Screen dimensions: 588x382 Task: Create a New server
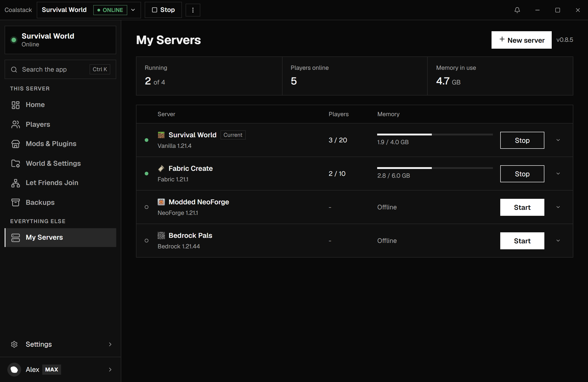tap(521, 40)
